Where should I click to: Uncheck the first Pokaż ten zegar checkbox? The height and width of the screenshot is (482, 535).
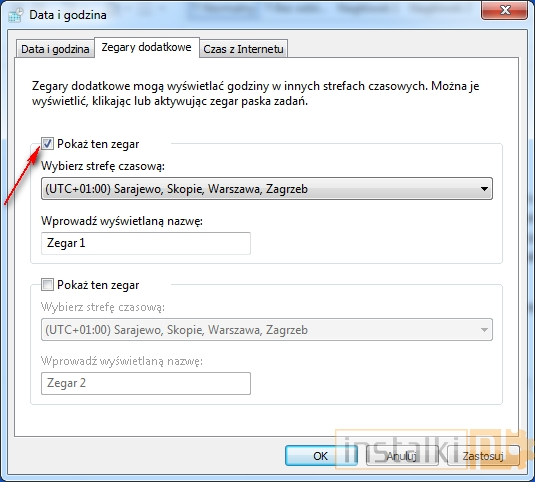tap(47, 144)
